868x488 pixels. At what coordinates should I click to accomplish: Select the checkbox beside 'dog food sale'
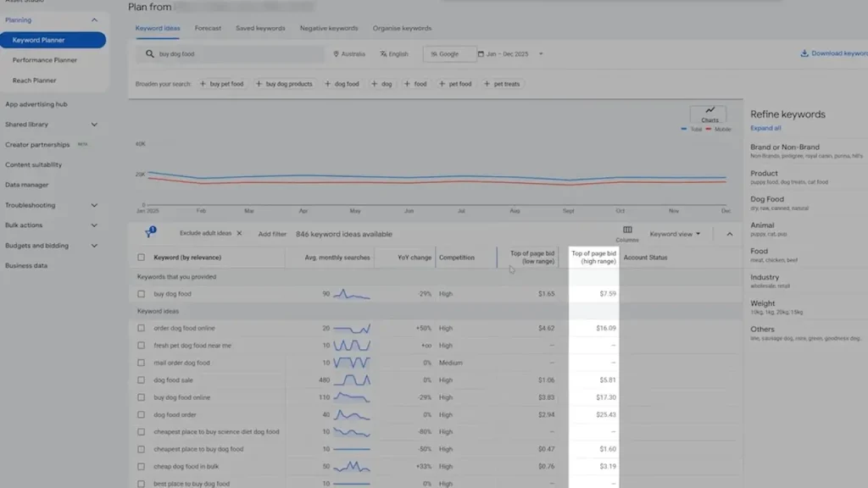(141, 380)
